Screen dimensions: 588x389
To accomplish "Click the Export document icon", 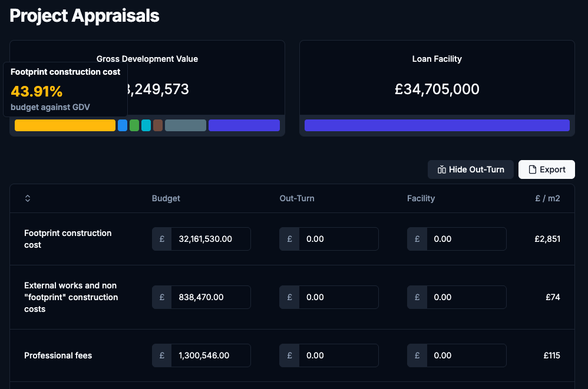I will pyautogui.click(x=533, y=169).
